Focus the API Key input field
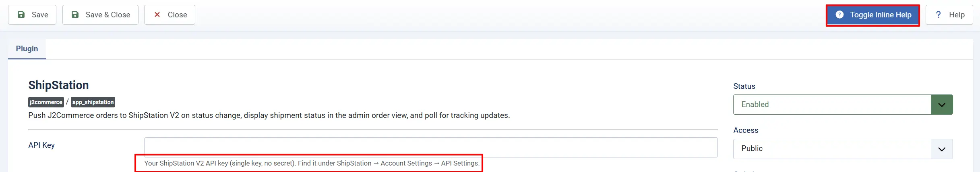Screen dimensions: 980x172 pyautogui.click(x=431, y=147)
